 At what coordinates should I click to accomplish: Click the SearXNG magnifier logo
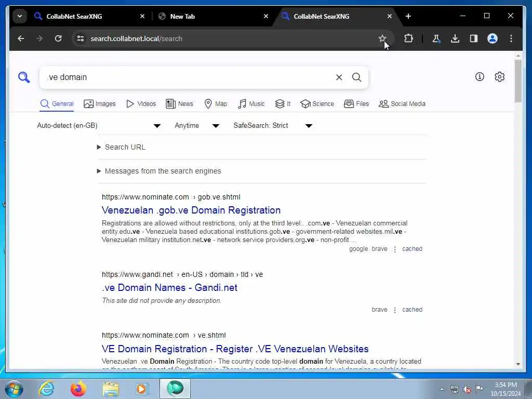coord(24,77)
